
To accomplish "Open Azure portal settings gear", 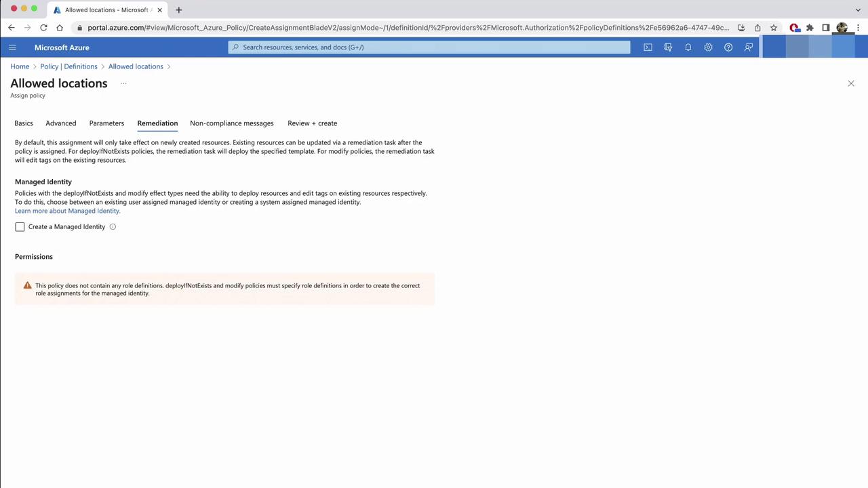I will [708, 47].
